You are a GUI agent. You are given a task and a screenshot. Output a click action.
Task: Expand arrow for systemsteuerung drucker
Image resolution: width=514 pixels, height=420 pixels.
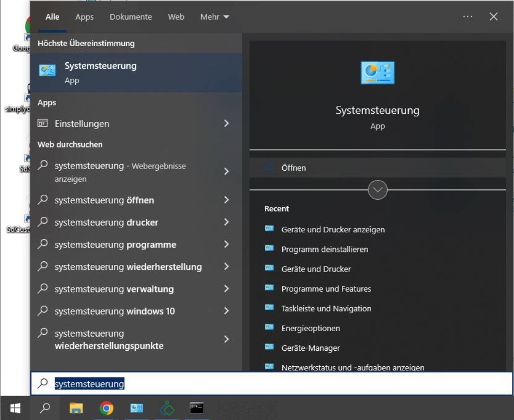click(x=227, y=222)
